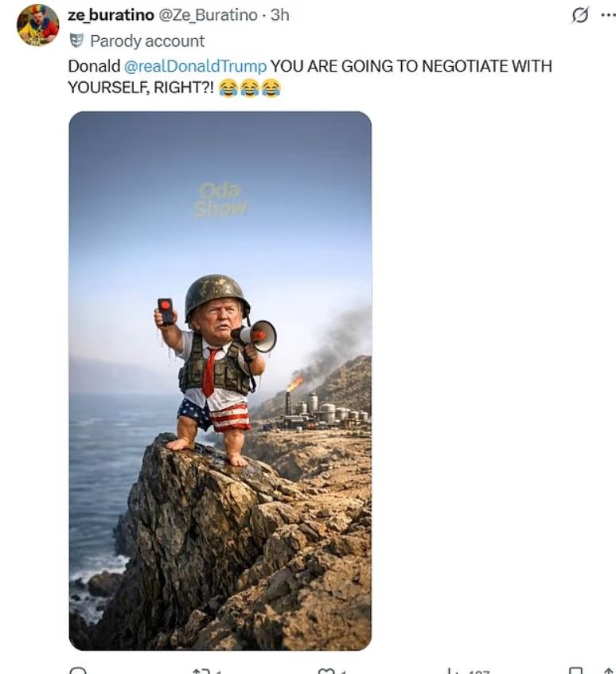Repost this tweet using the arrows icon
616x674 pixels.
click(200, 672)
